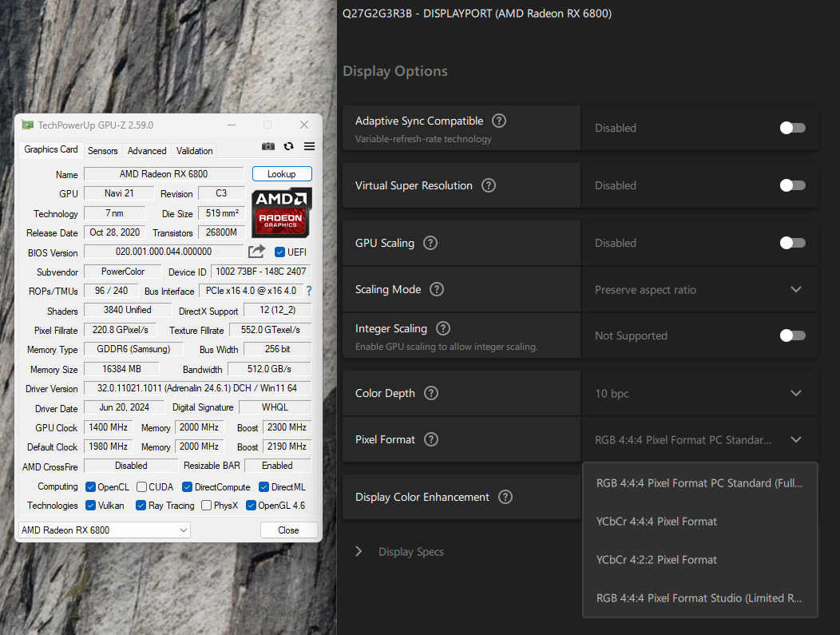Click the 'Display Options' heading
This screenshot has width=840, height=635.
pos(395,71)
